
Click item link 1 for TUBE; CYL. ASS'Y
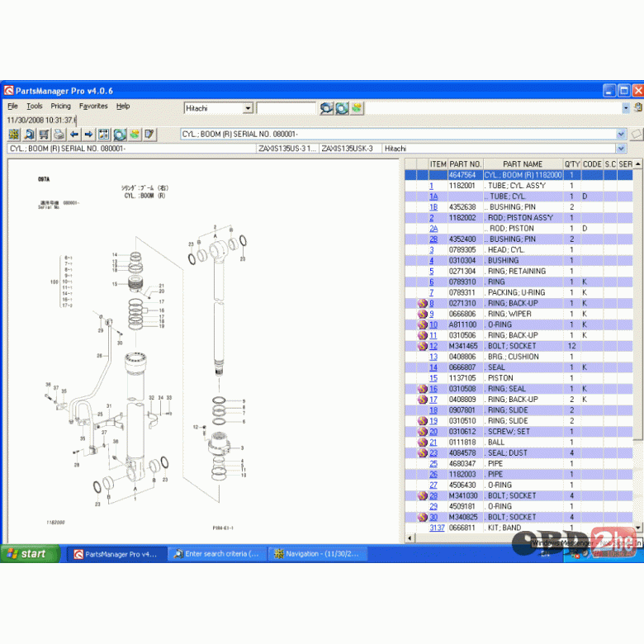pyautogui.click(x=431, y=186)
